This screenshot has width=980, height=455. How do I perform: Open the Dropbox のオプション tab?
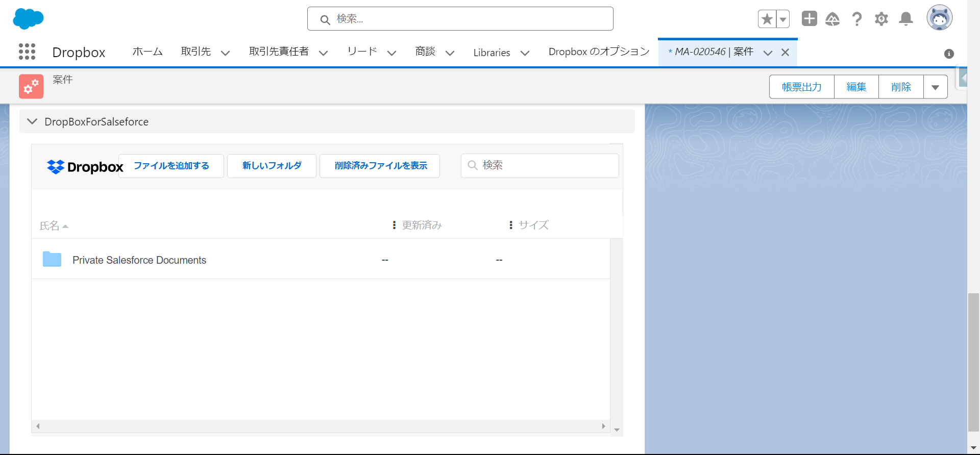[x=599, y=52]
